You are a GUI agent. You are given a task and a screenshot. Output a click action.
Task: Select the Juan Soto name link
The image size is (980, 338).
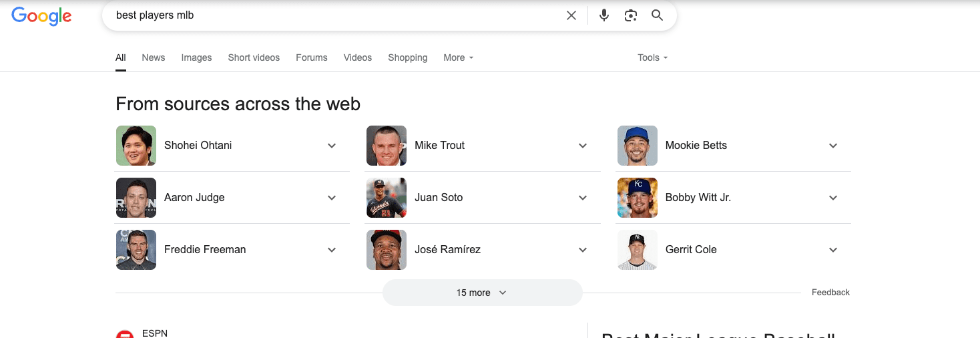(x=439, y=198)
